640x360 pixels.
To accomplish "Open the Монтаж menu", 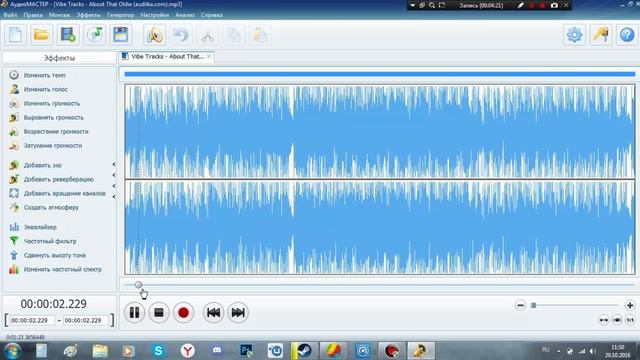I will [x=59, y=15].
